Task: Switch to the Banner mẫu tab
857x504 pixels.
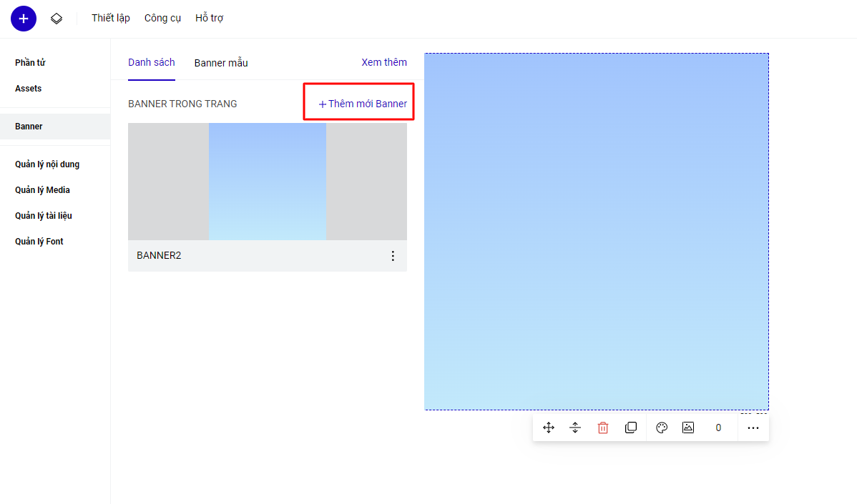Action: 221,63
